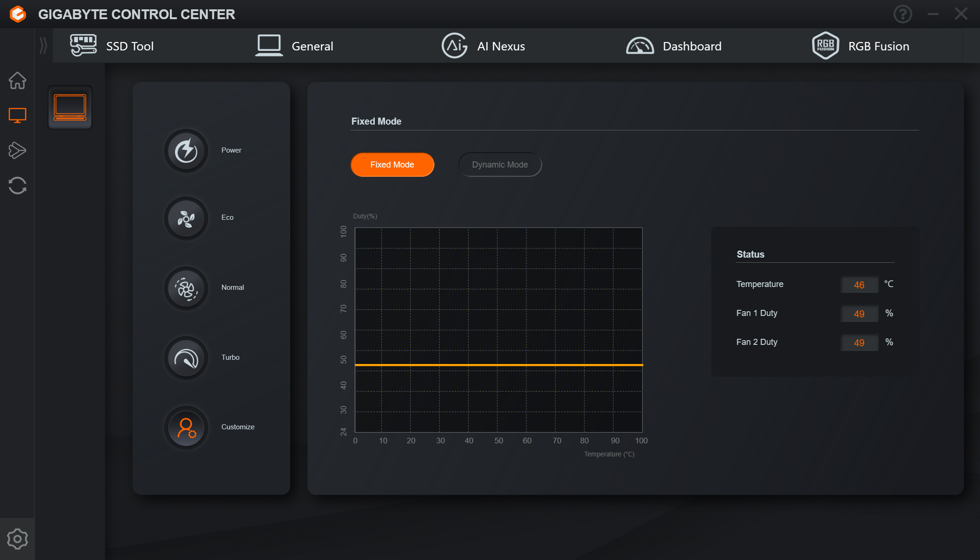Screen dimensions: 980x560
Task: Open the help question mark icon
Action: [903, 14]
